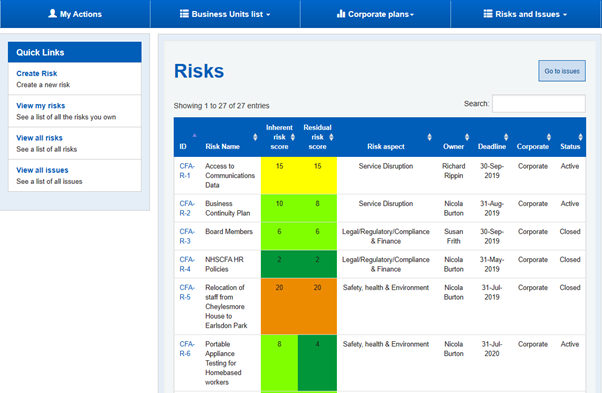Sort by Residual risk score arrows
Screen dimensions: 602x393
pos(331,137)
